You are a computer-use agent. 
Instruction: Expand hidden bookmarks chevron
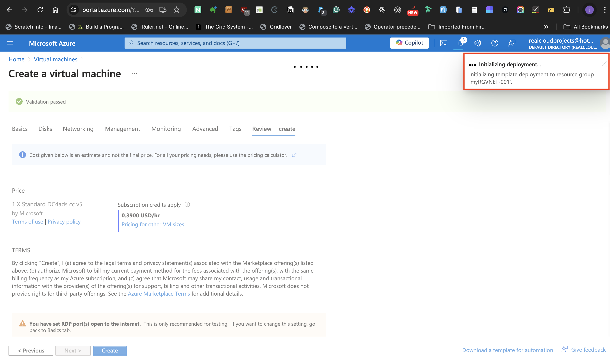(x=546, y=27)
